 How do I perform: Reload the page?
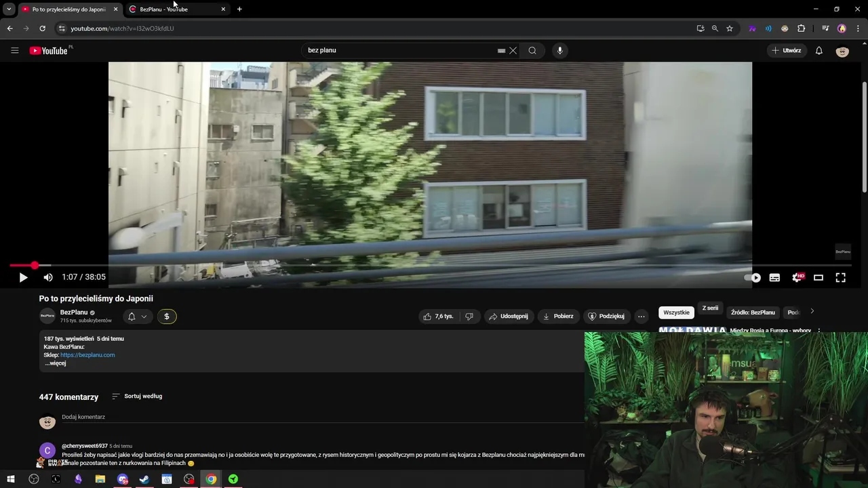coord(42,28)
